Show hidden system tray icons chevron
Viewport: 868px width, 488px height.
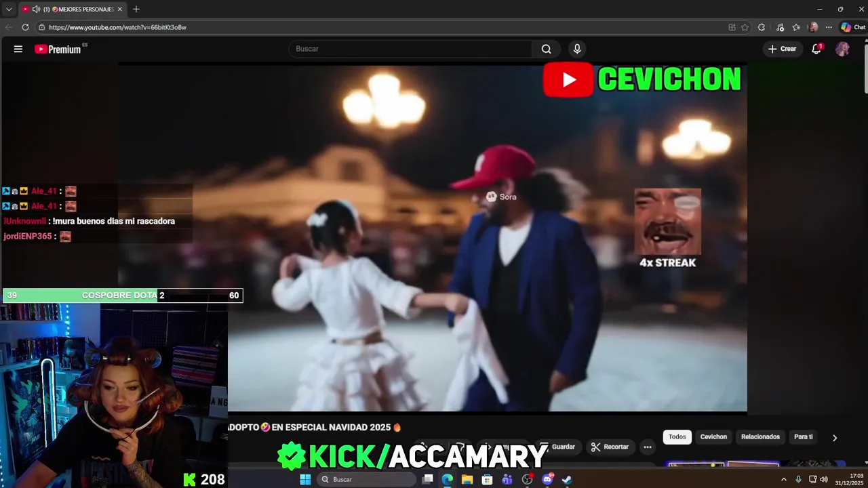tap(784, 479)
